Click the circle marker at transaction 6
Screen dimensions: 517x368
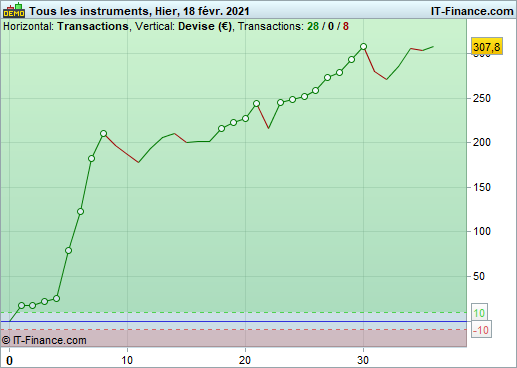pyautogui.click(x=80, y=211)
